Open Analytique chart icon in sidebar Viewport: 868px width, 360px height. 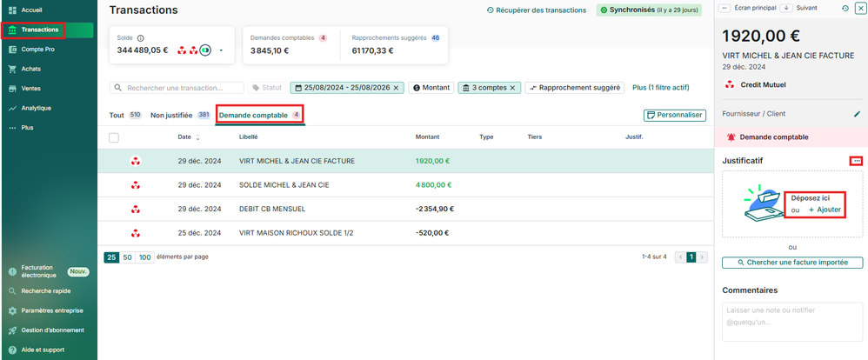tap(12, 108)
